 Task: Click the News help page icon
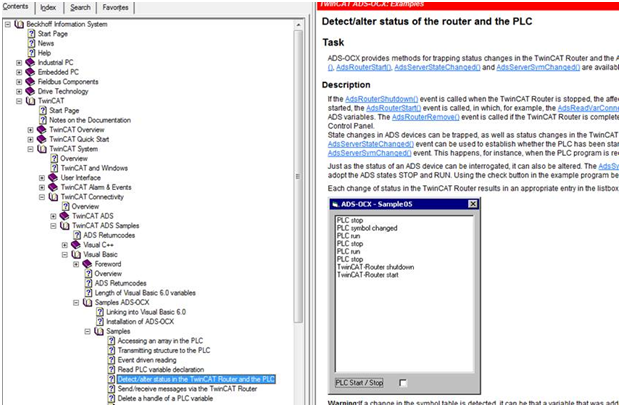(31, 44)
